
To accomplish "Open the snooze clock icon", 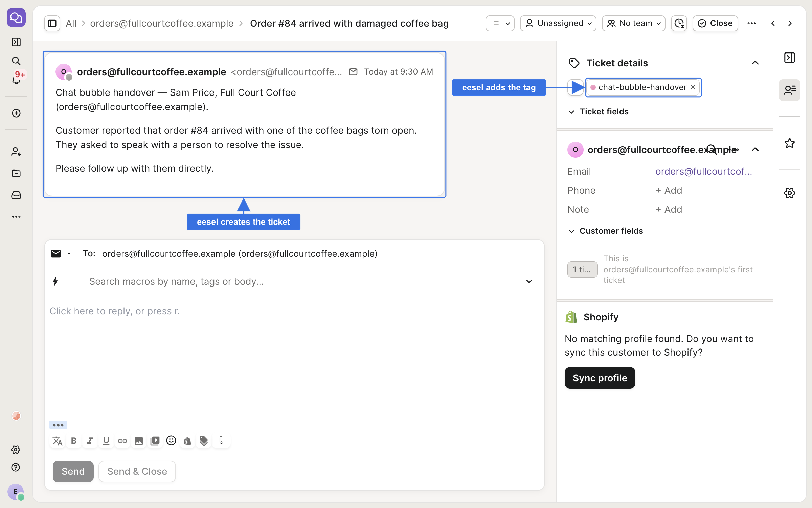I will pyautogui.click(x=679, y=23).
